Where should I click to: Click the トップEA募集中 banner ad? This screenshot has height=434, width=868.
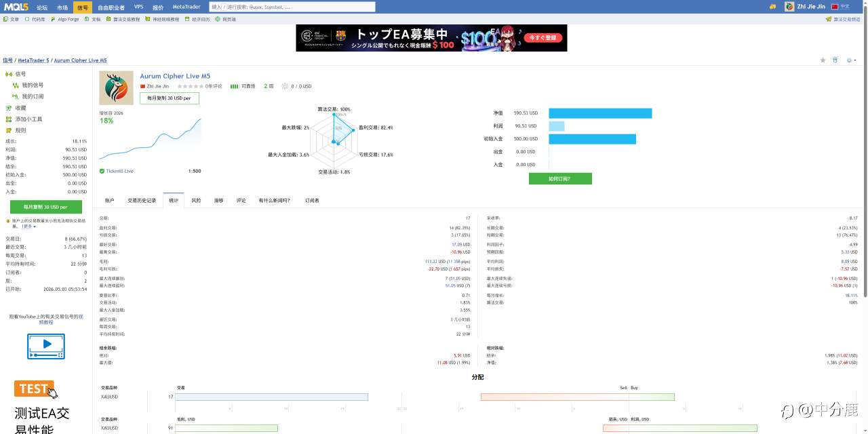click(431, 38)
